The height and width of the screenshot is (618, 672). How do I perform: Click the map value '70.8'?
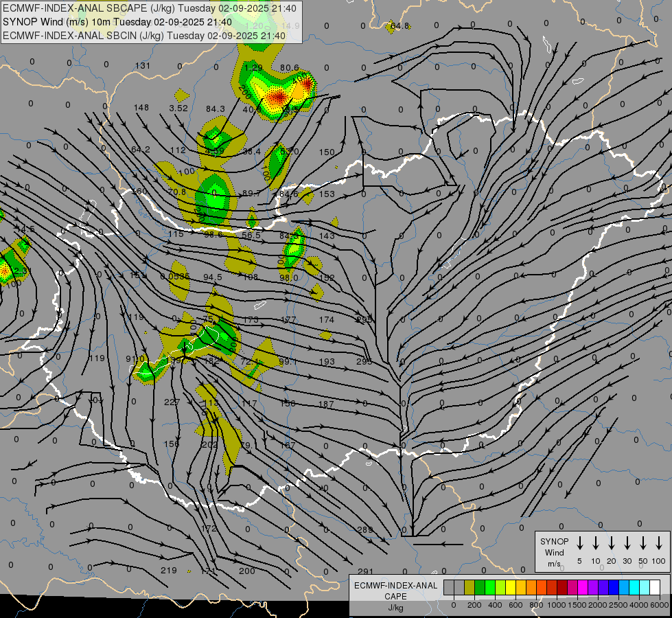tap(177, 192)
